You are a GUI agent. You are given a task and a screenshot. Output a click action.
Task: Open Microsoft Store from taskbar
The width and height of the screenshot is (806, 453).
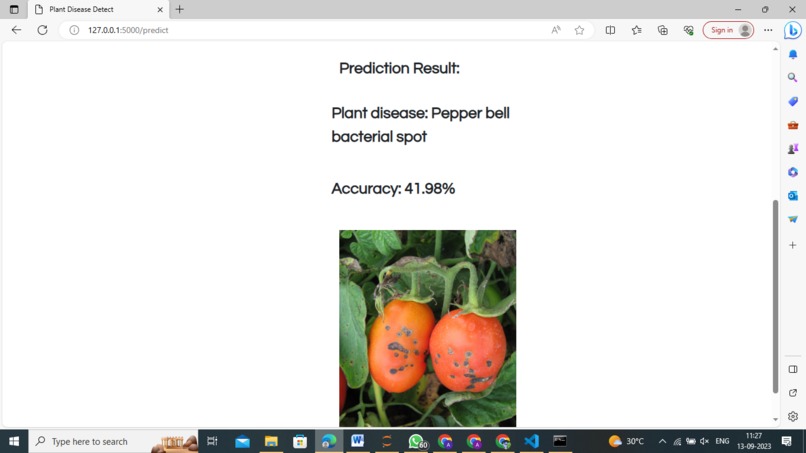[300, 441]
